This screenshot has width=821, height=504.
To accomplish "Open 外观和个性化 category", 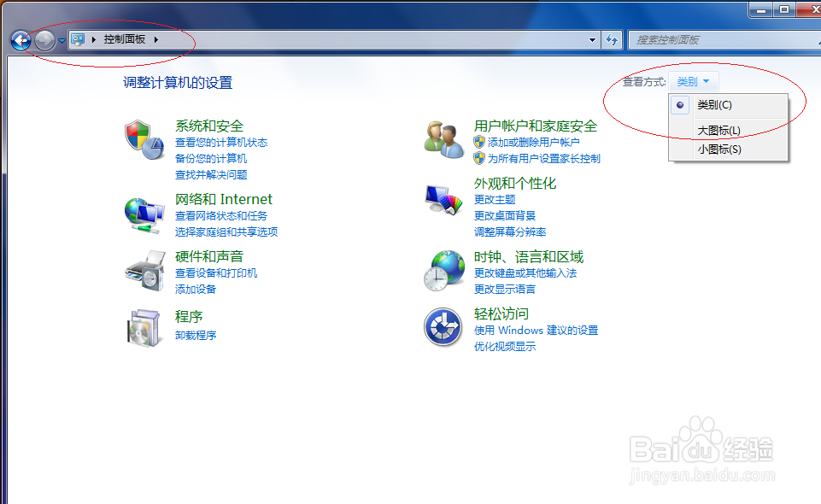I will (x=515, y=183).
